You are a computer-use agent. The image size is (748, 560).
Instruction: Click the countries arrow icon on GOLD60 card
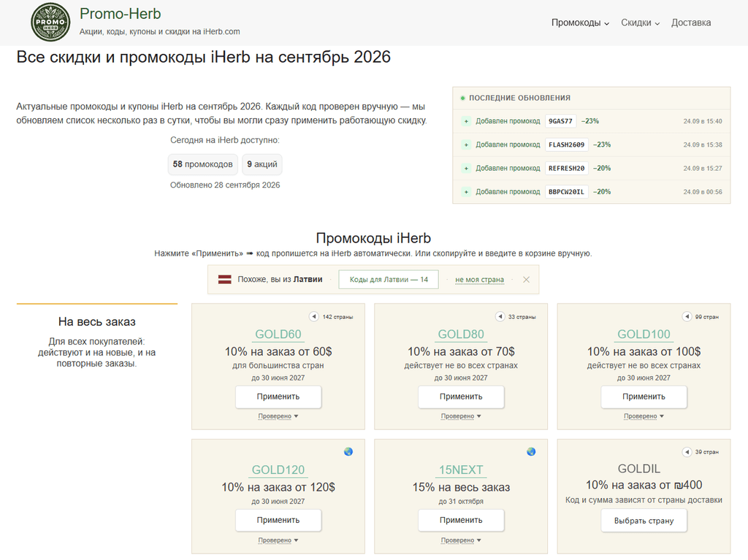point(314,317)
